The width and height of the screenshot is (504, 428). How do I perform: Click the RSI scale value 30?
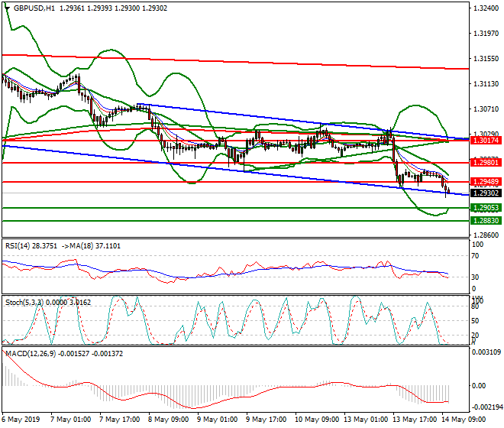tap(476, 277)
